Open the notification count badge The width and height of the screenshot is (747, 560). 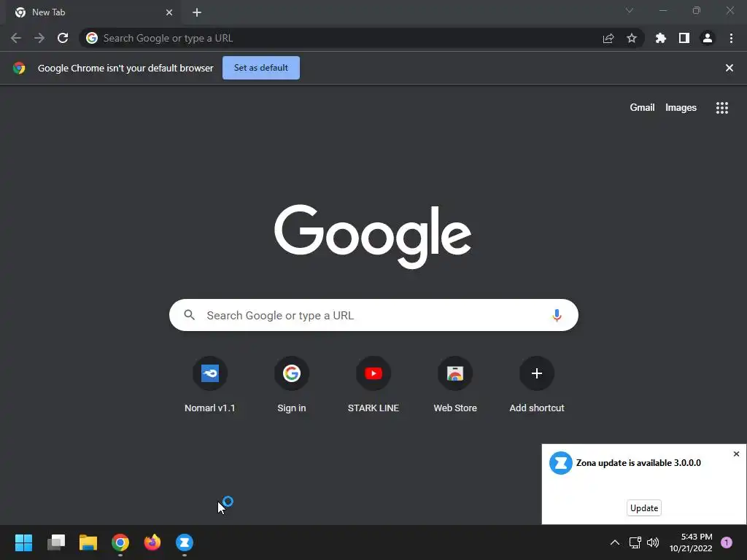[727, 542]
